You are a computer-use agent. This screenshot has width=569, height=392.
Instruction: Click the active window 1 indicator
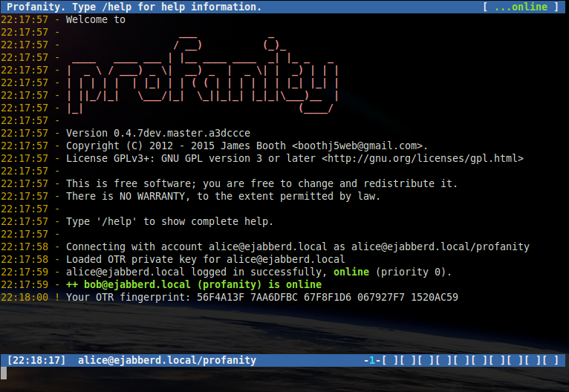pyautogui.click(x=371, y=360)
